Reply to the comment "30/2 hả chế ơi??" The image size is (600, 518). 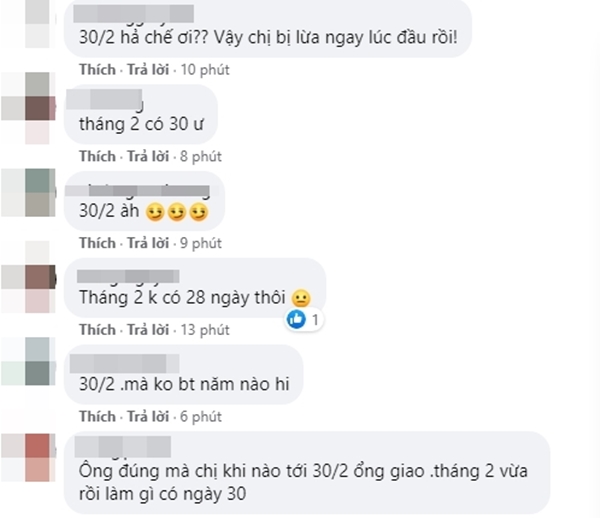[x=148, y=70]
